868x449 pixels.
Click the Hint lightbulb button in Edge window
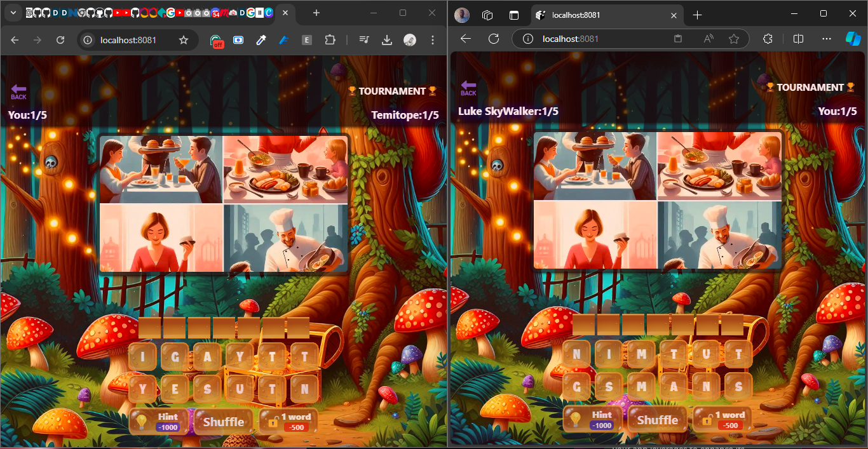593,420
